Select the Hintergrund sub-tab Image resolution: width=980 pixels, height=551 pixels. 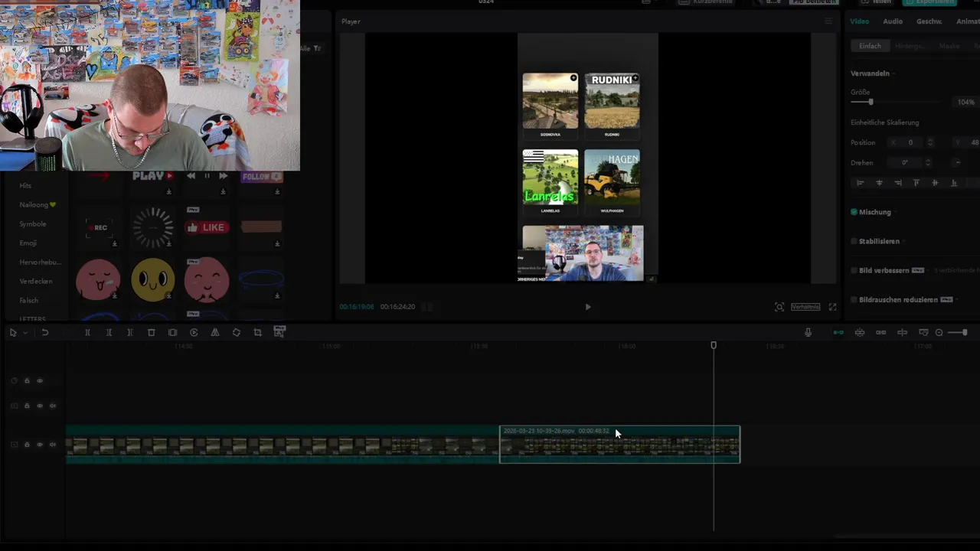[910, 46]
